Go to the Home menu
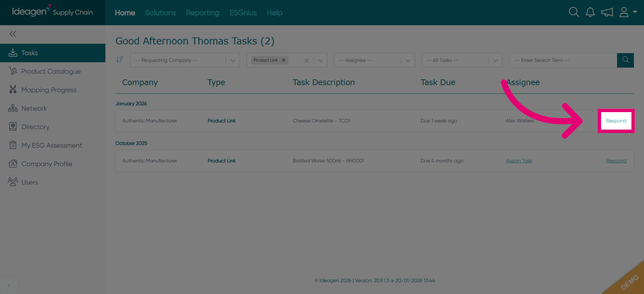The image size is (644, 294). (125, 13)
